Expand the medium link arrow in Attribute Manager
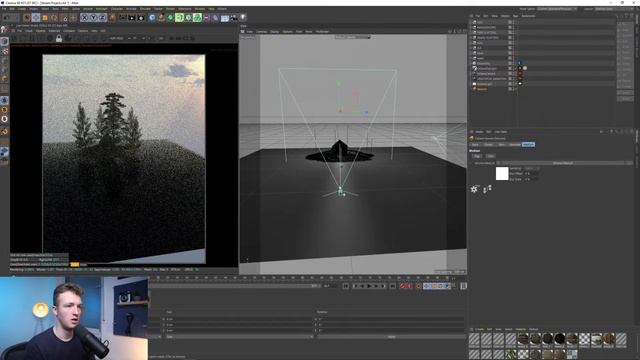This screenshot has height=360, width=640. (498, 163)
